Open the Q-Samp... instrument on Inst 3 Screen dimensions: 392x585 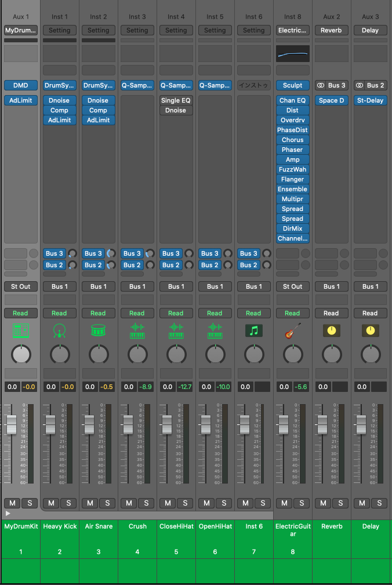click(x=137, y=85)
